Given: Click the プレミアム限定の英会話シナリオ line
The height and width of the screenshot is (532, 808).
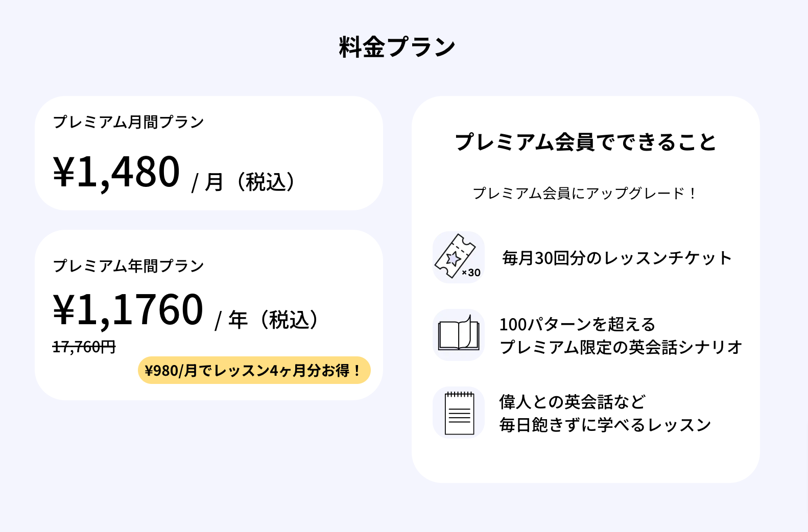Looking at the screenshot, I should 621,347.
